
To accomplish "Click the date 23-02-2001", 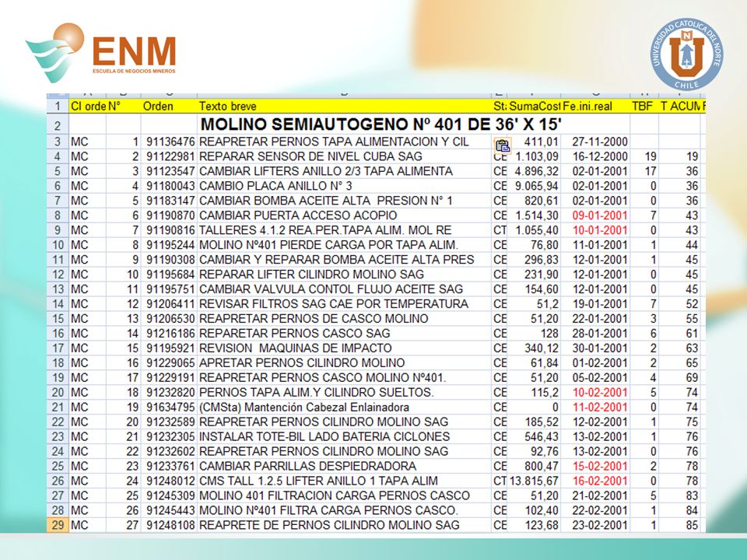I will (x=600, y=525).
